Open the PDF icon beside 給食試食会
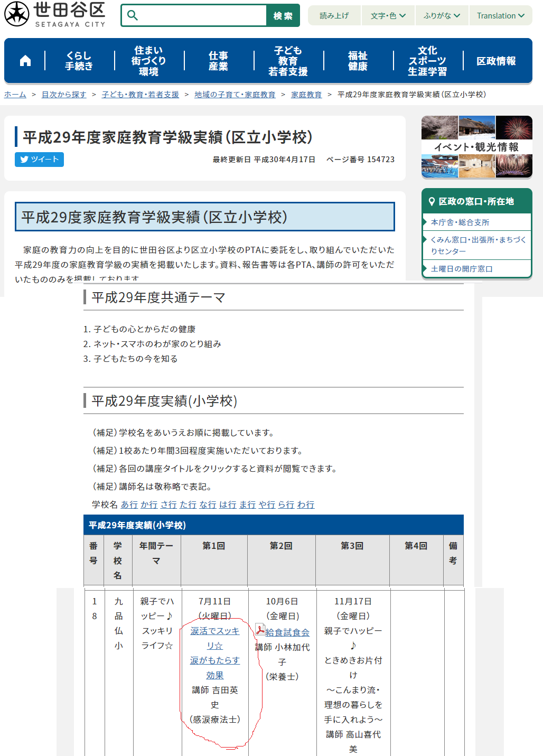This screenshot has height=756, width=543. (x=260, y=630)
